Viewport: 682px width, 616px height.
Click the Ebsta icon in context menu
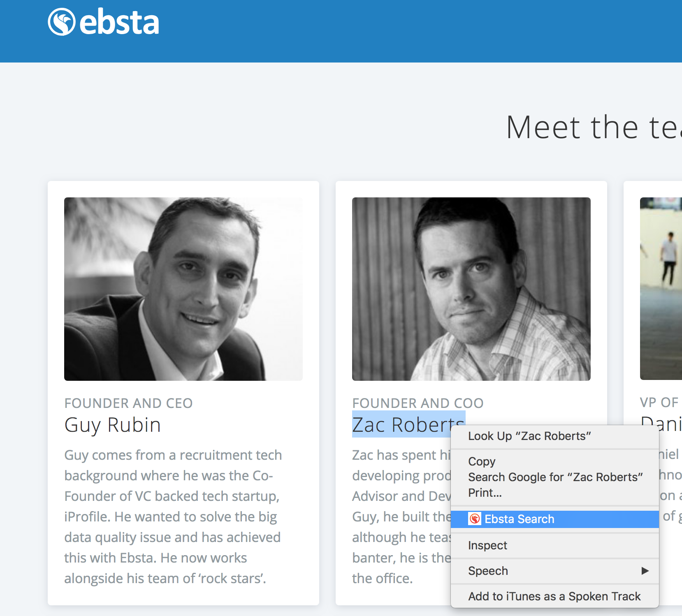tap(475, 519)
